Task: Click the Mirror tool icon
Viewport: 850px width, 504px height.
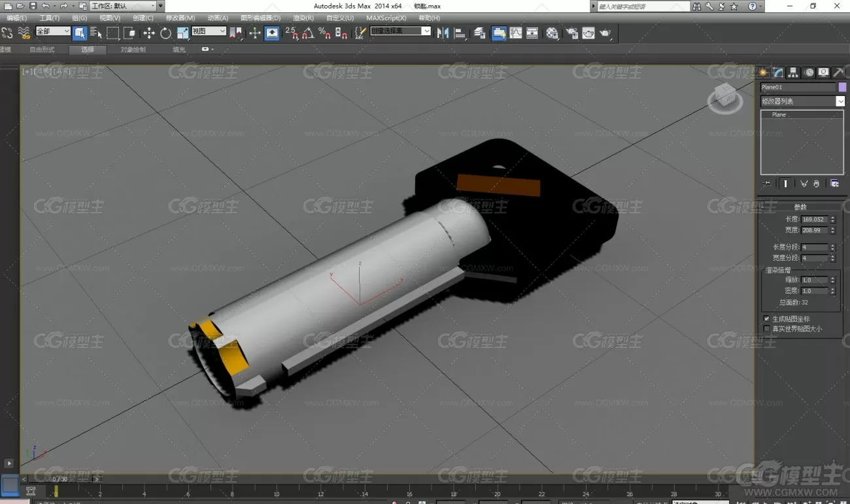Action: (x=443, y=33)
